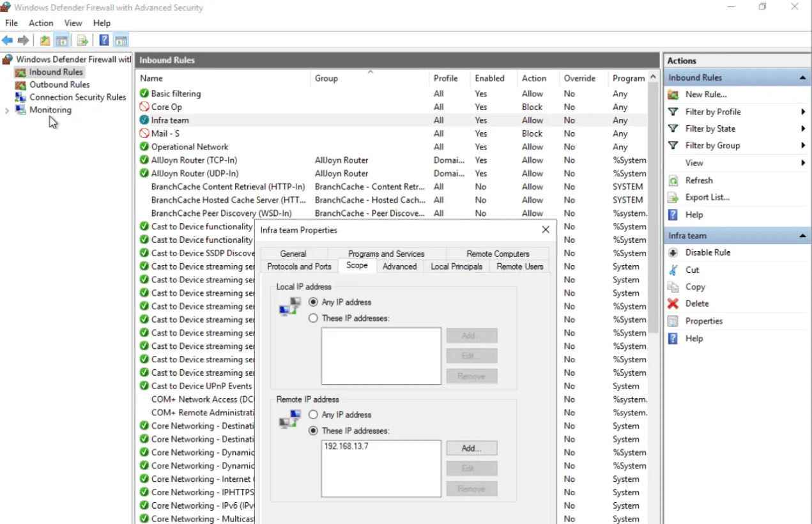Expand the Monitoring node chevron
Screen dimensions: 812x524
tap(7, 110)
